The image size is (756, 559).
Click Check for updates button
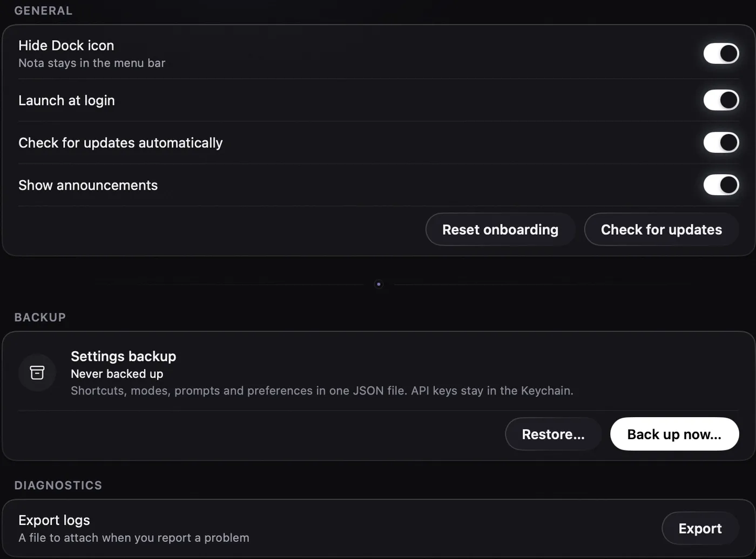[x=661, y=229]
